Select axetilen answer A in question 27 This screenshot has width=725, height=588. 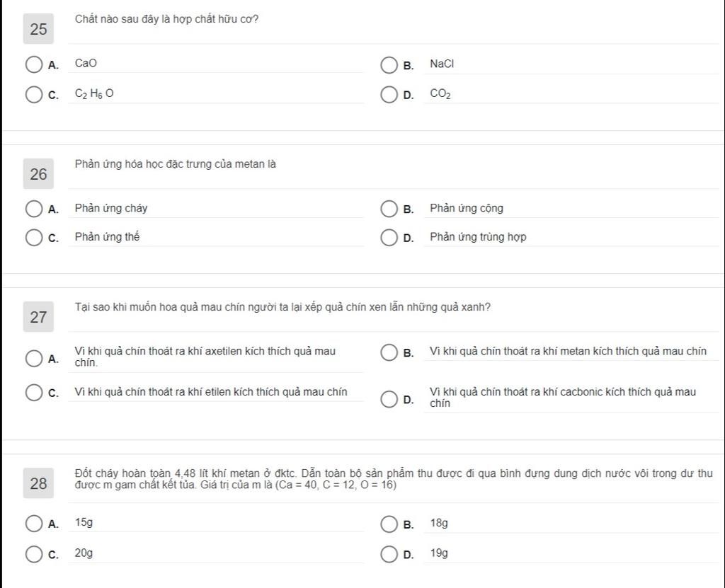34,358
